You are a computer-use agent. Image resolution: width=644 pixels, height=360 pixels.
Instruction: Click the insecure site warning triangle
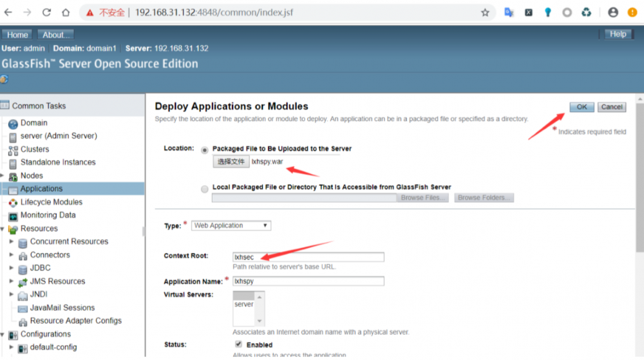(x=90, y=13)
